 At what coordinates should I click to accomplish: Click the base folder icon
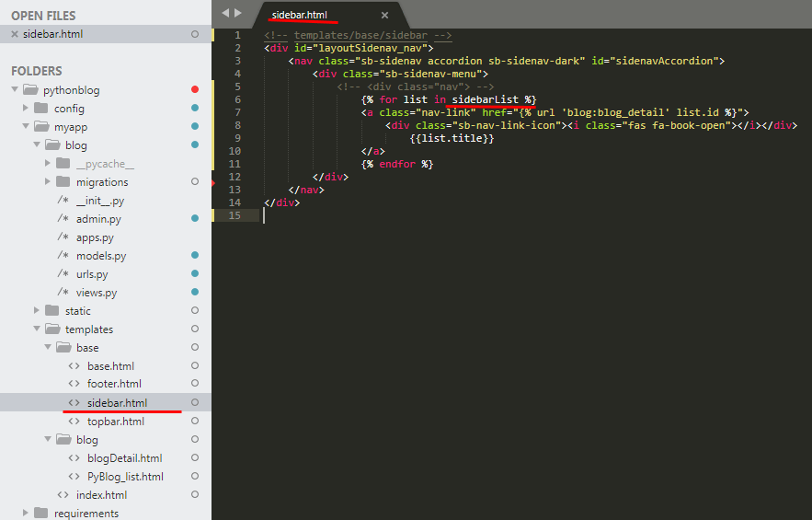pos(63,347)
